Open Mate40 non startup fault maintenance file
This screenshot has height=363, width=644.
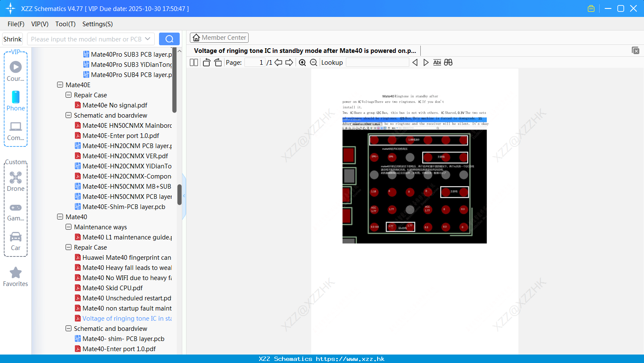click(x=123, y=308)
